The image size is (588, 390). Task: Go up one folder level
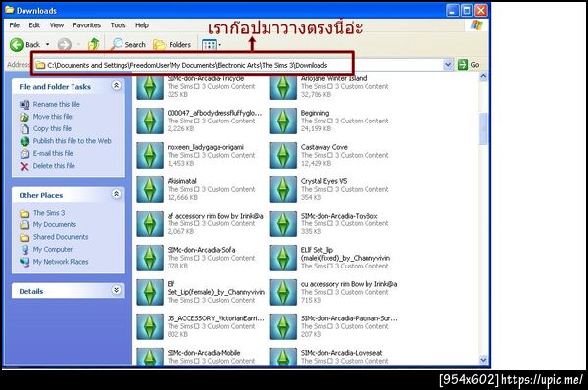(93, 45)
